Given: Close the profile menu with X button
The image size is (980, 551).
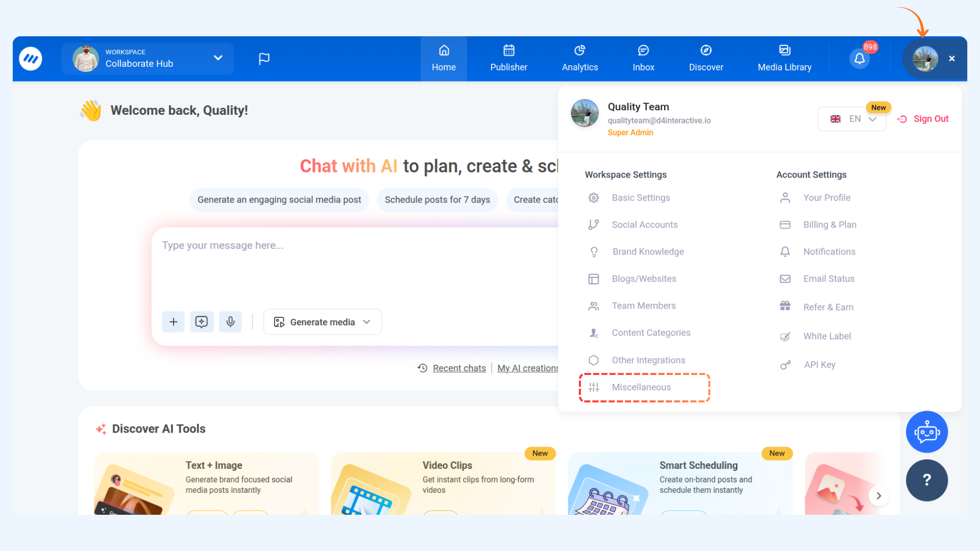Looking at the screenshot, I should click(952, 59).
